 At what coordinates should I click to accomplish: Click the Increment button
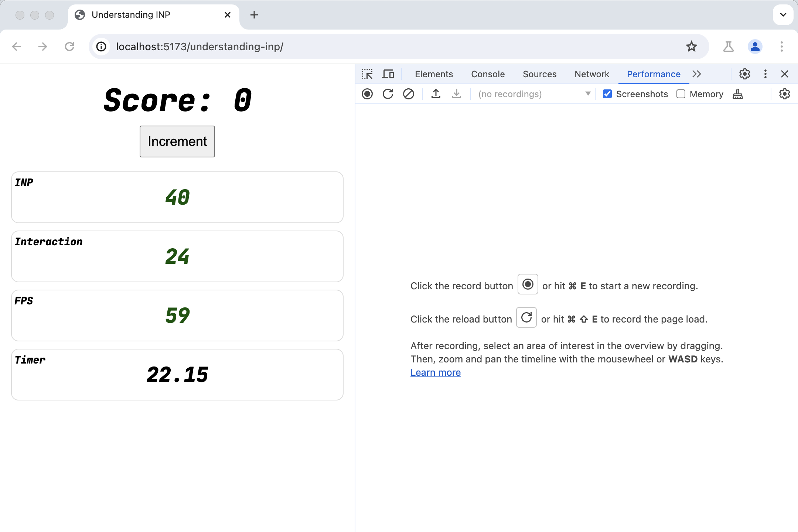[177, 141]
